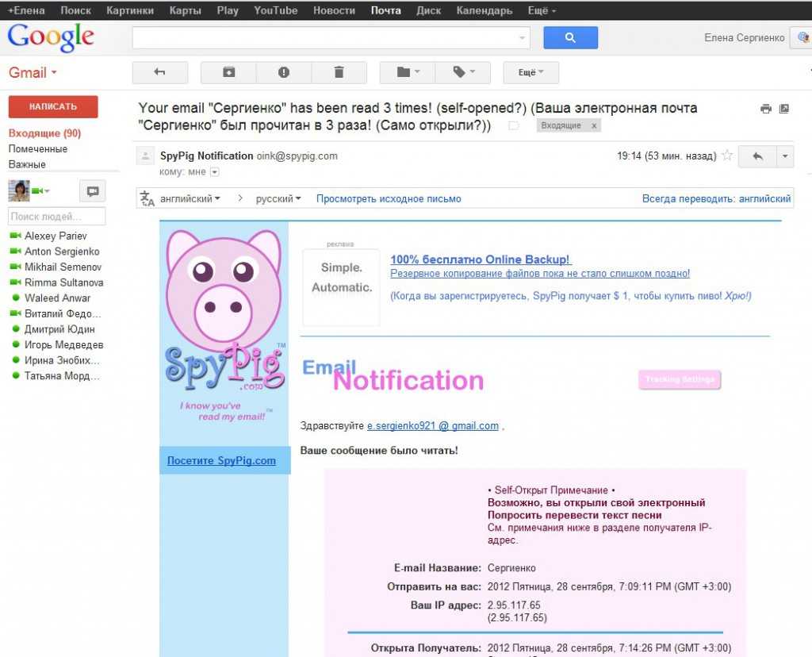Archive this email using the archive icon

228,72
